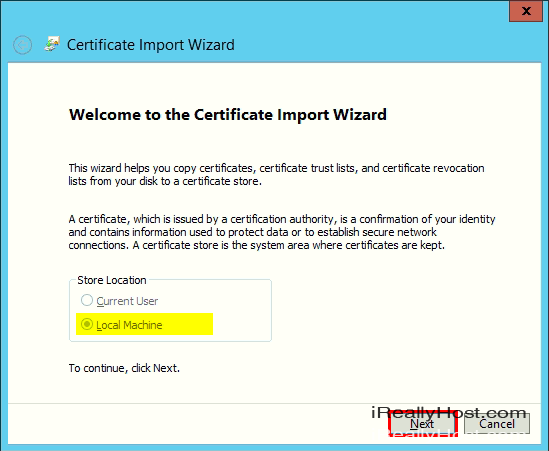Screen dimensions: 549x451
Task: Continue with the Next button
Action: coord(422,424)
